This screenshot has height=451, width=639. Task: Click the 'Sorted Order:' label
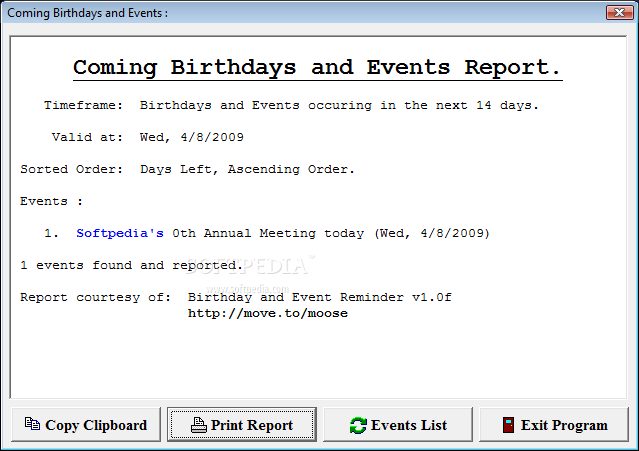pos(71,169)
